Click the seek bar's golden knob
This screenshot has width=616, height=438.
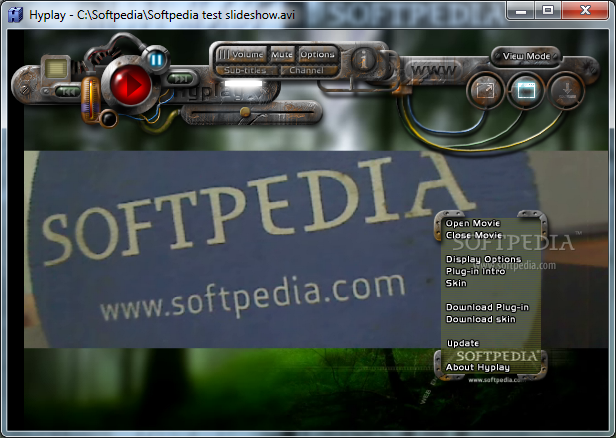tap(245, 112)
